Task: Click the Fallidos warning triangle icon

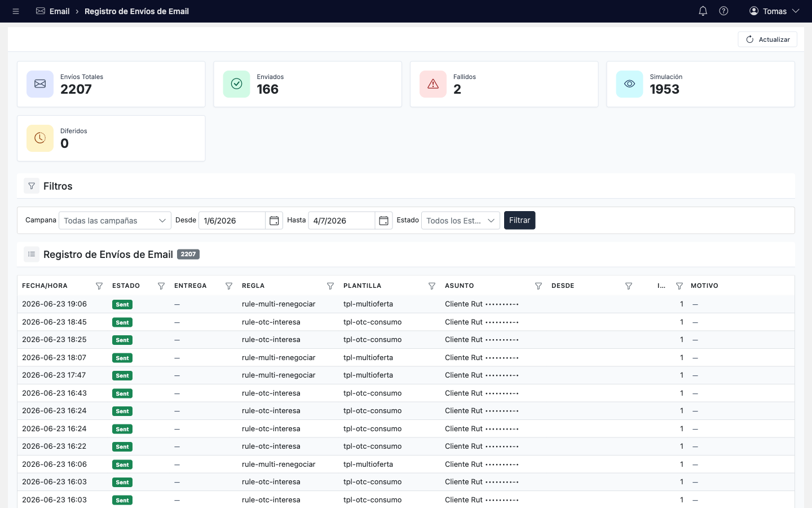Action: pyautogui.click(x=433, y=84)
